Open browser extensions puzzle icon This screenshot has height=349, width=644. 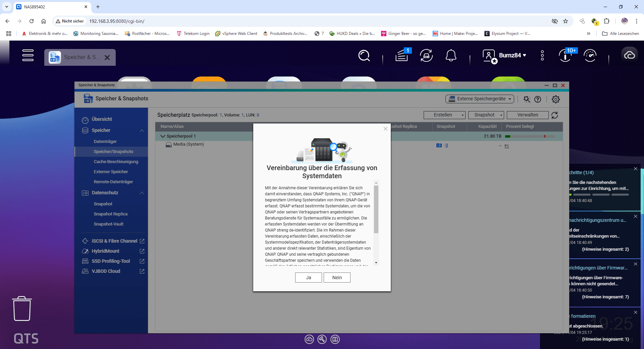pyautogui.click(x=606, y=21)
